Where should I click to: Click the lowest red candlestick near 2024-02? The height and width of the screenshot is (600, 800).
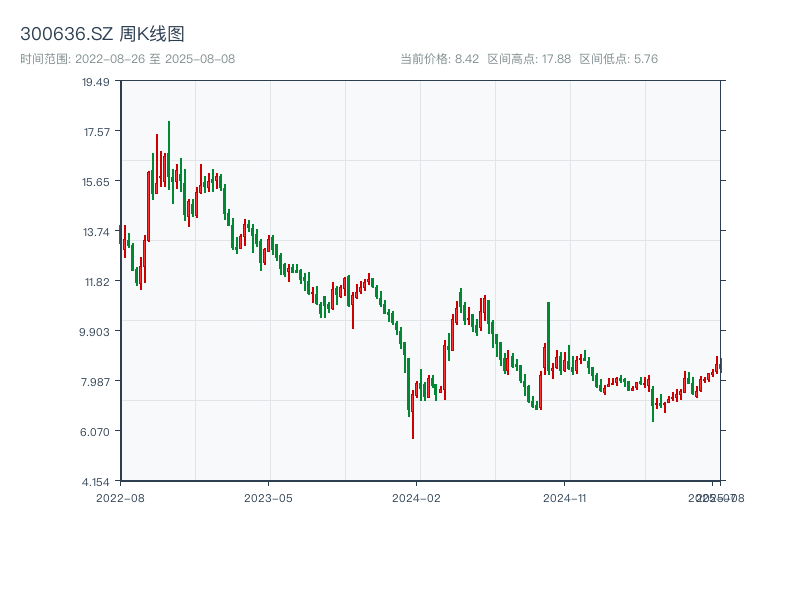(413, 415)
